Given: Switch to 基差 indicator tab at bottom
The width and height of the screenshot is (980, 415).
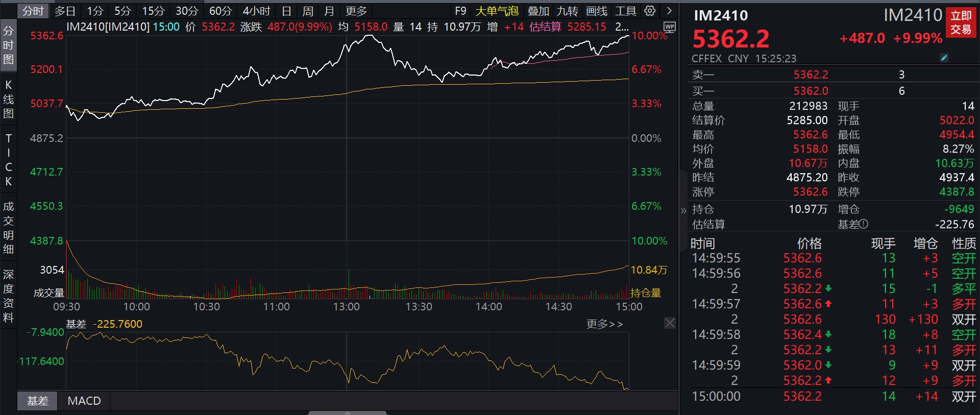Looking at the screenshot, I should coord(38,401).
